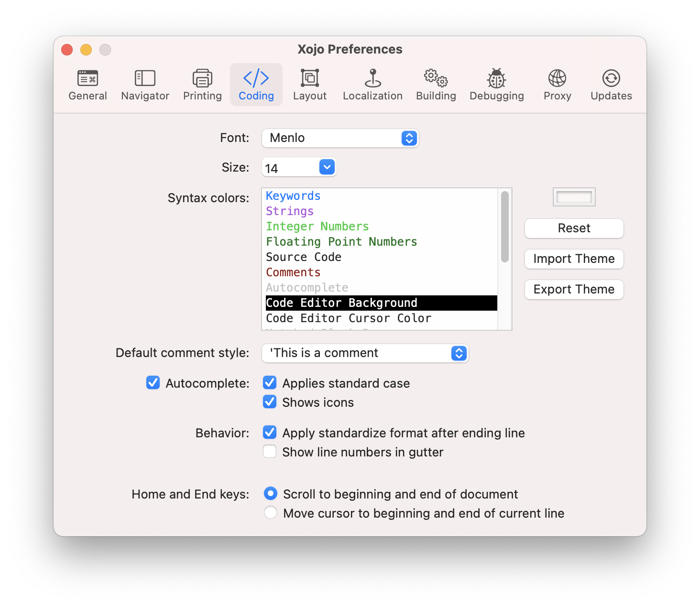Uncheck Shows icons option
700x607 pixels.
tap(270, 402)
